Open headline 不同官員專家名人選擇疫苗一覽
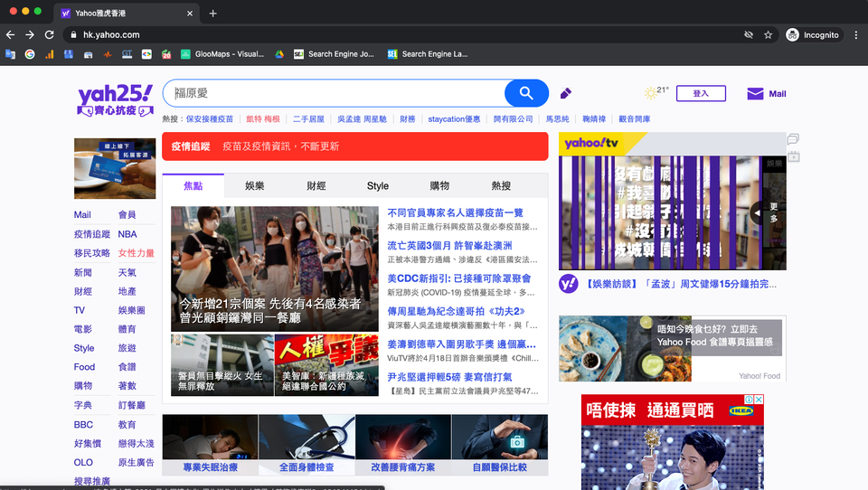The width and height of the screenshot is (868, 490). coord(455,212)
